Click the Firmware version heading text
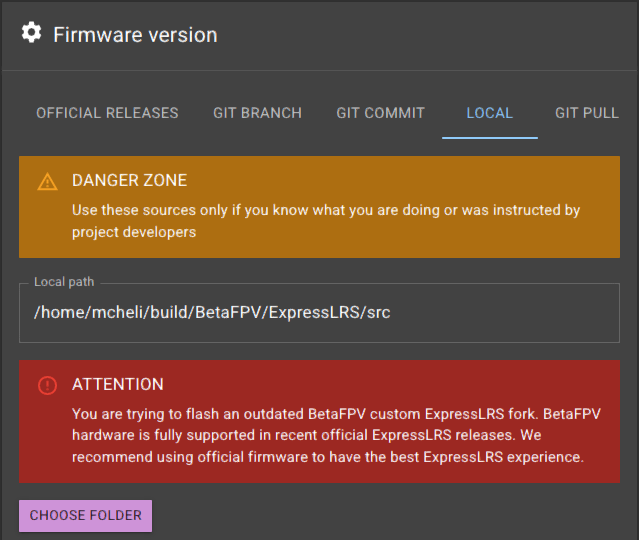 135,35
